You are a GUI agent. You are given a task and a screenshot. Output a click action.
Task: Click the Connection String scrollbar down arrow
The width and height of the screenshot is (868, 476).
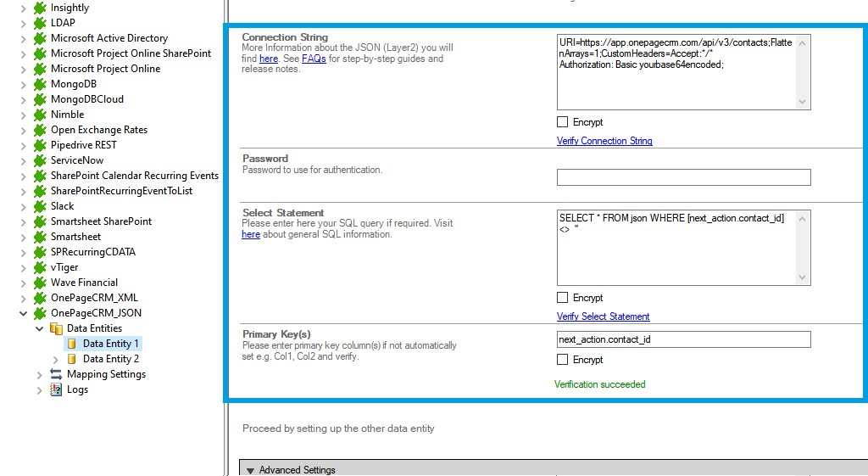pyautogui.click(x=802, y=102)
